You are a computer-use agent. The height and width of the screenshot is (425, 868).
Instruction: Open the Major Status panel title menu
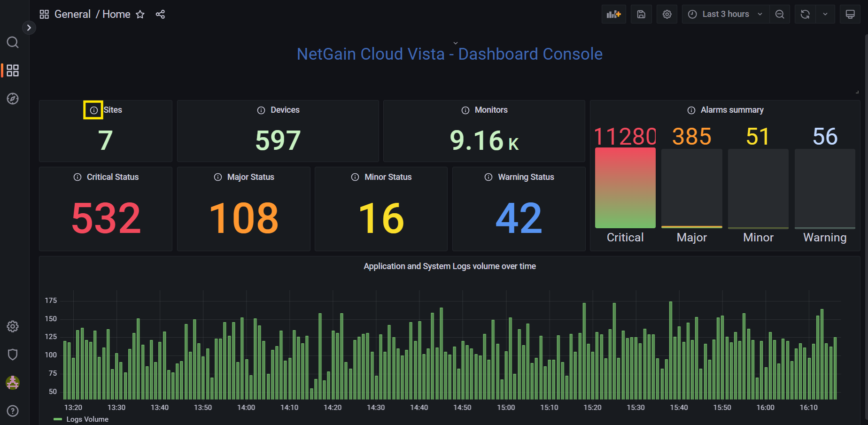click(251, 177)
